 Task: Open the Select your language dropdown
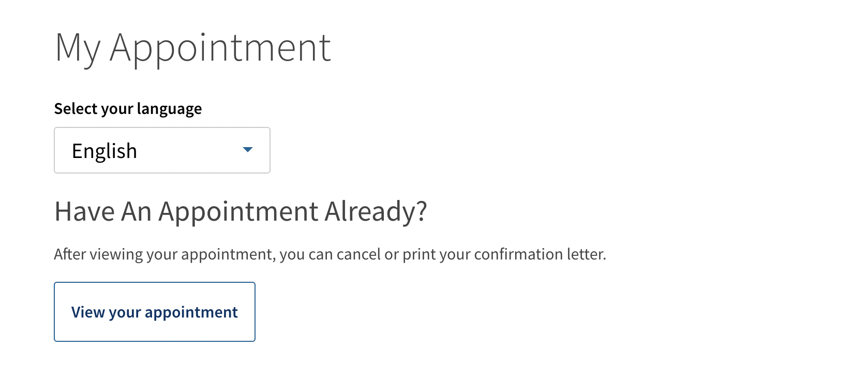click(x=162, y=150)
